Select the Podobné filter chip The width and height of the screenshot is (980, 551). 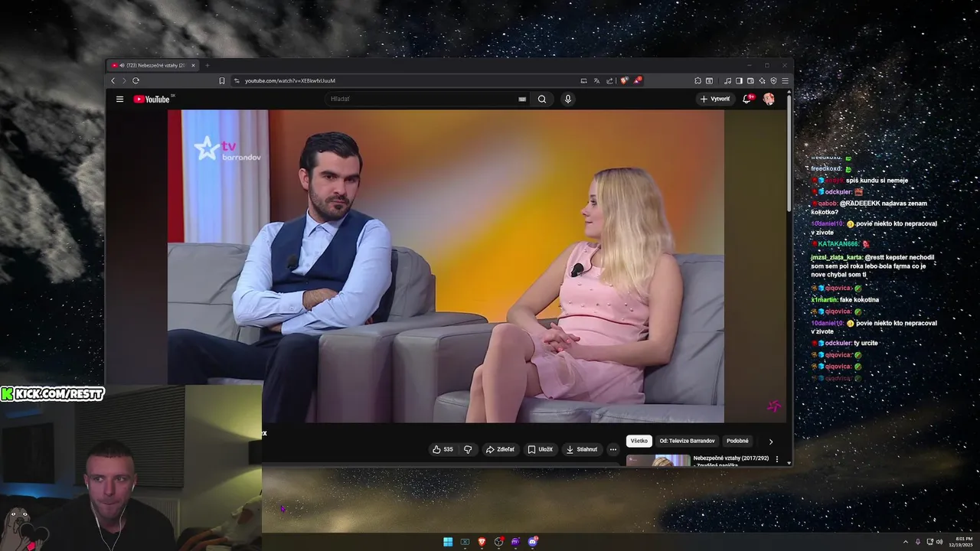[x=737, y=441]
